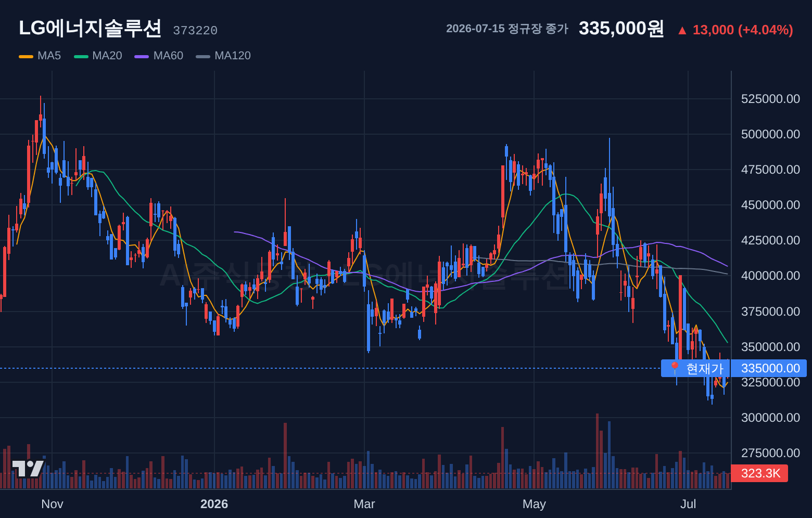The image size is (812, 518).
Task: Toggle the MA120 legend line
Action: (x=223, y=56)
